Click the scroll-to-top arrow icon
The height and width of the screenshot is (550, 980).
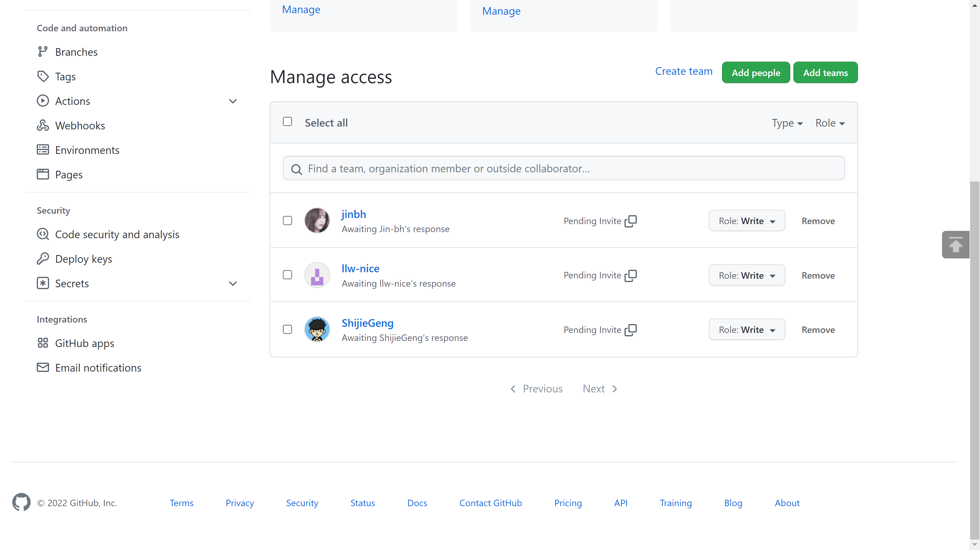coord(955,244)
